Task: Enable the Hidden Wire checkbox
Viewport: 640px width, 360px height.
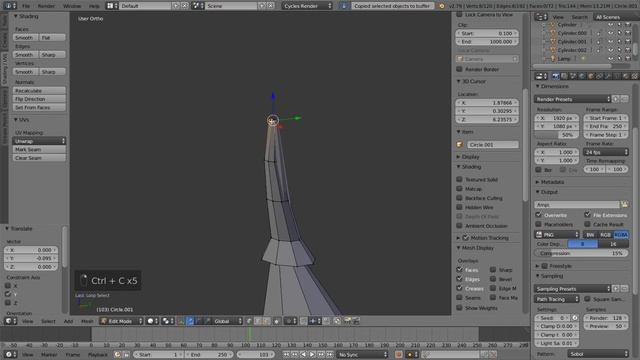Action: click(460, 207)
